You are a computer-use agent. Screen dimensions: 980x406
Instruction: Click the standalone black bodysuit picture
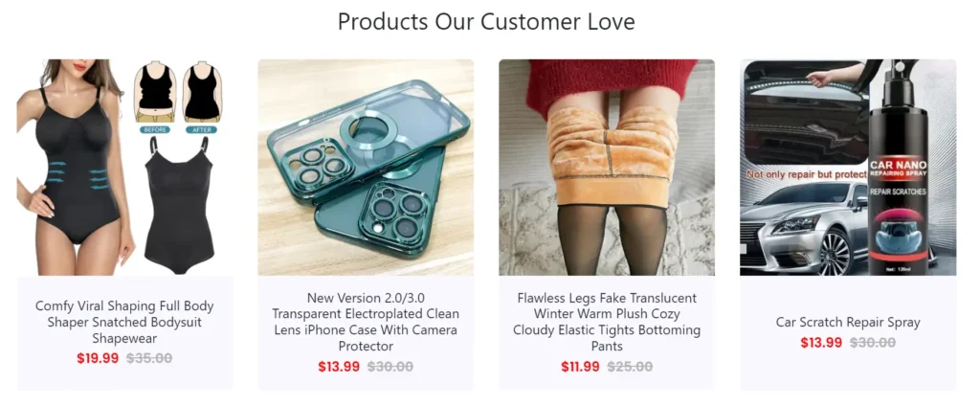[x=177, y=205]
